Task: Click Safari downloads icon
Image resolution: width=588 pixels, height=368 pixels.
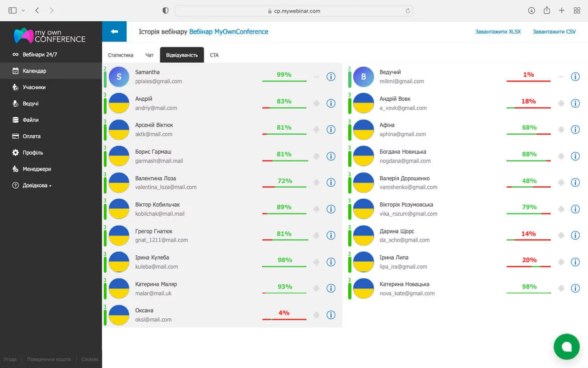Action: (531, 11)
